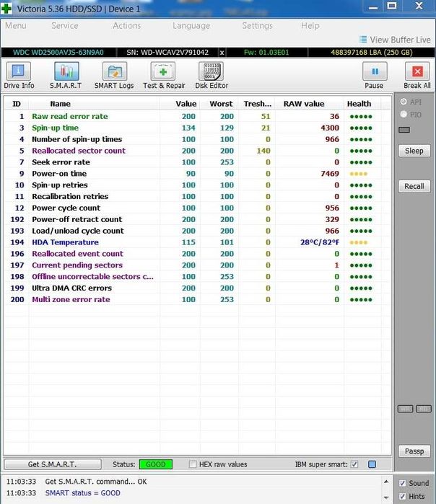Click the log scroll down arrow

386,497
